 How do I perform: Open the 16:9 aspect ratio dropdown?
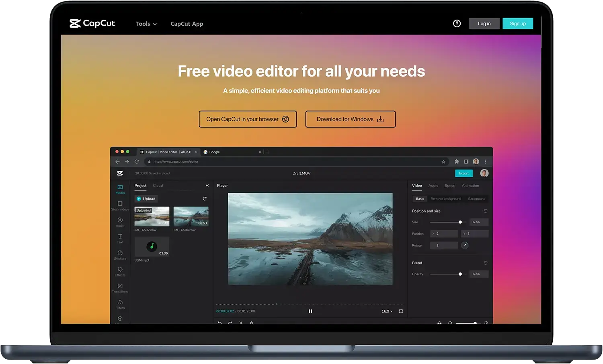[387, 311]
